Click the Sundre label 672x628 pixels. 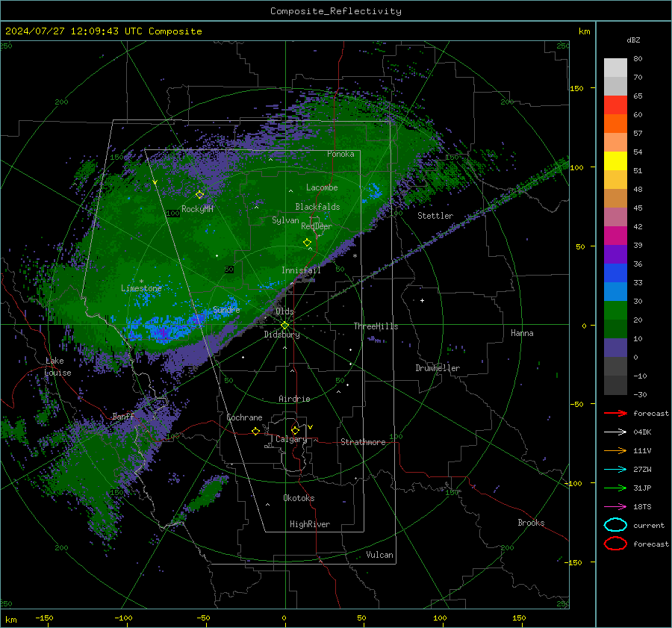pyautogui.click(x=226, y=309)
